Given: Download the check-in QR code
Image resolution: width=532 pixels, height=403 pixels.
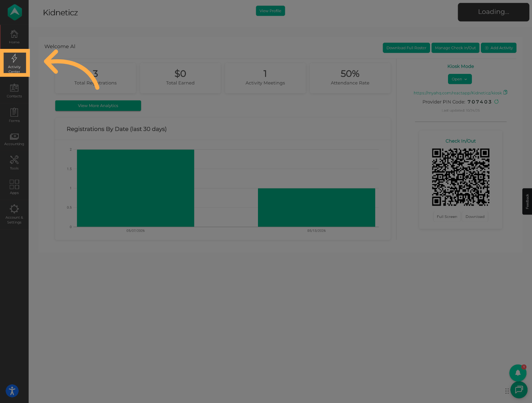Looking at the screenshot, I should point(475,216).
